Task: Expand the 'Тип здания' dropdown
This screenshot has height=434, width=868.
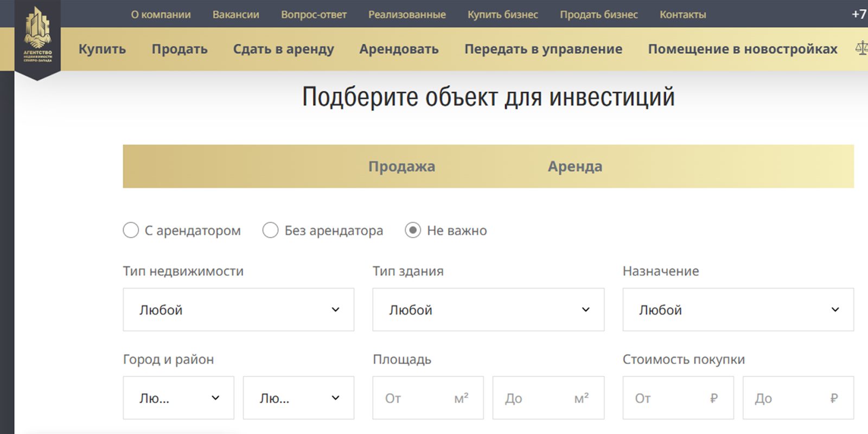Action: coord(488,310)
